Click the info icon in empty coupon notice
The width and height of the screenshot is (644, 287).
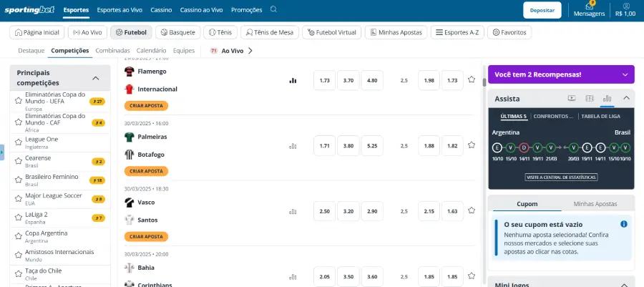tap(624, 224)
